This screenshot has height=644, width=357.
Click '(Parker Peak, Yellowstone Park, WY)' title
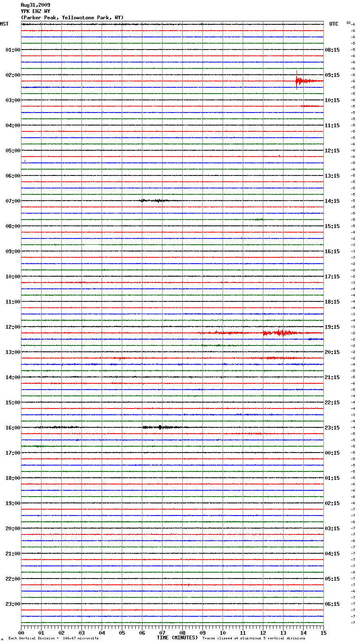tap(72, 18)
